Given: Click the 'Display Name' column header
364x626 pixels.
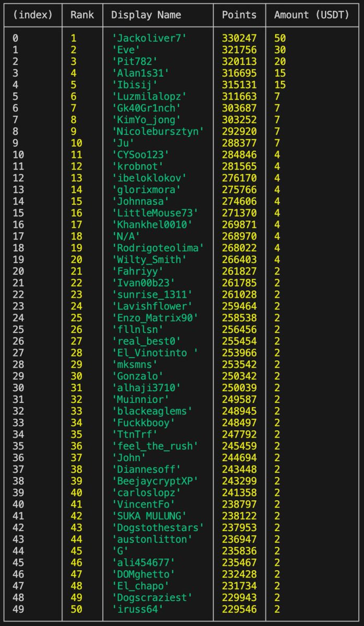Looking at the screenshot, I should (x=147, y=15).
